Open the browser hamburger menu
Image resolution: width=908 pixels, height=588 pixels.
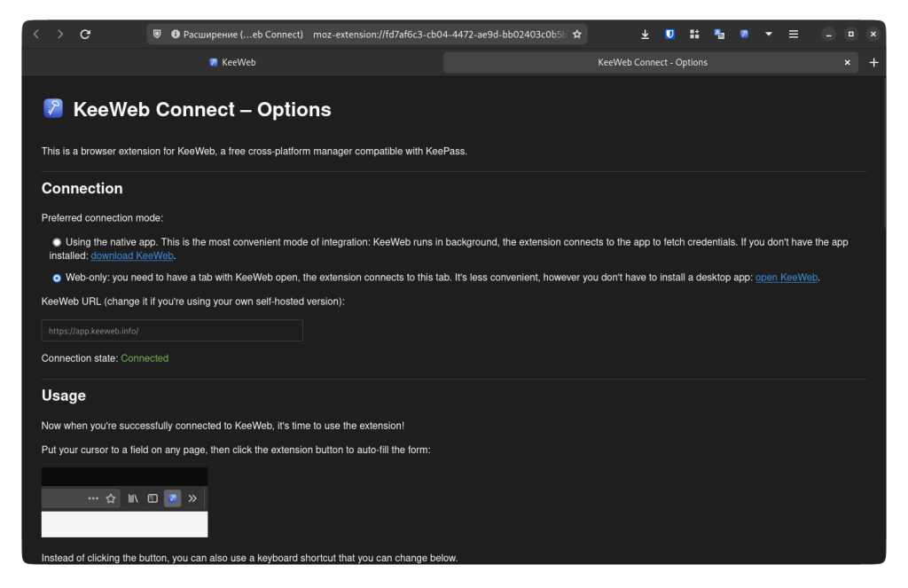(x=794, y=35)
